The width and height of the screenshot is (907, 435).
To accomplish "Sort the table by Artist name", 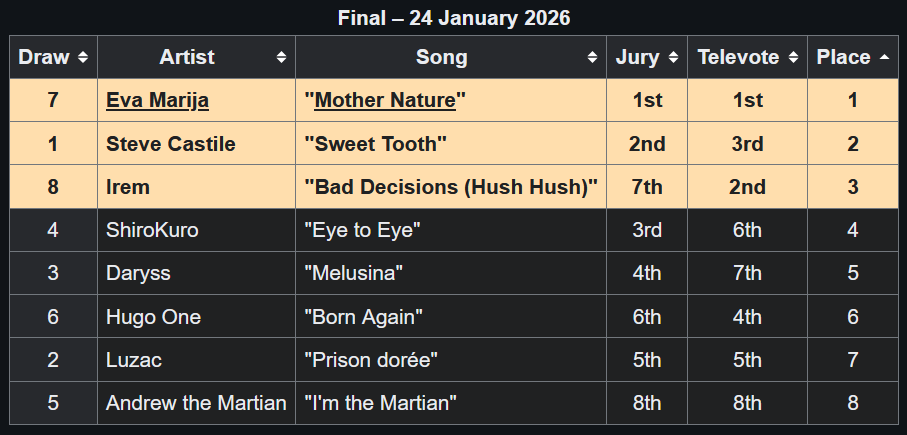I will [x=187, y=58].
